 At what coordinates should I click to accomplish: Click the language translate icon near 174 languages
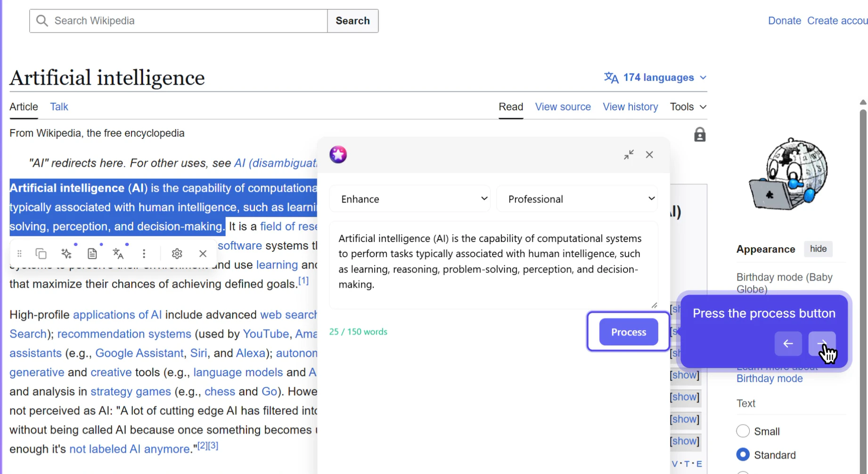coord(611,77)
